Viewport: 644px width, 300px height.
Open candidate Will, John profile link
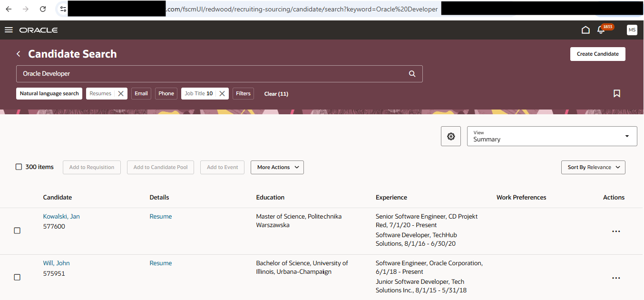(x=56, y=263)
